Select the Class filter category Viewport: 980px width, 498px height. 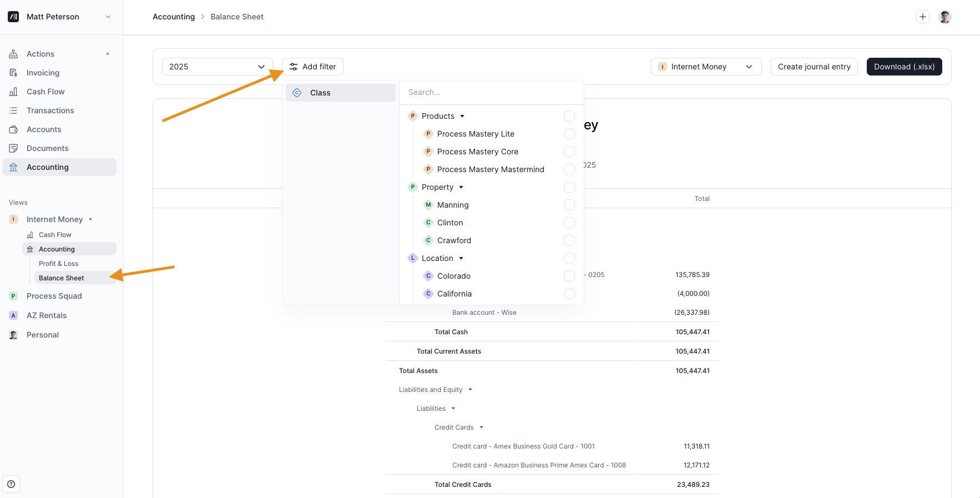click(340, 93)
